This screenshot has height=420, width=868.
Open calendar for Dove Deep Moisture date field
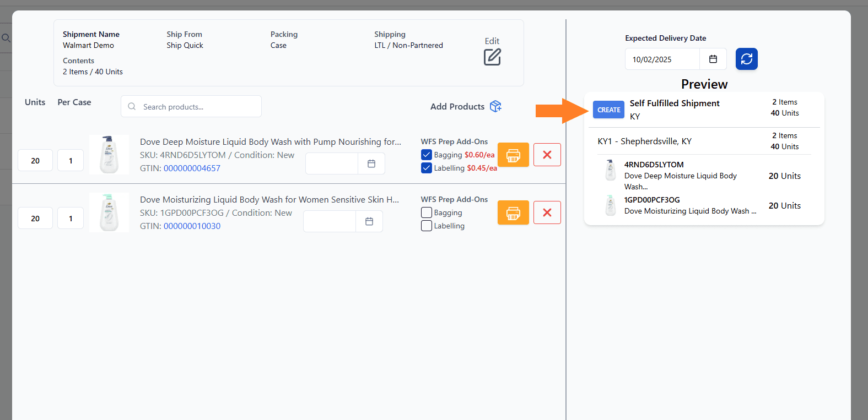point(371,163)
